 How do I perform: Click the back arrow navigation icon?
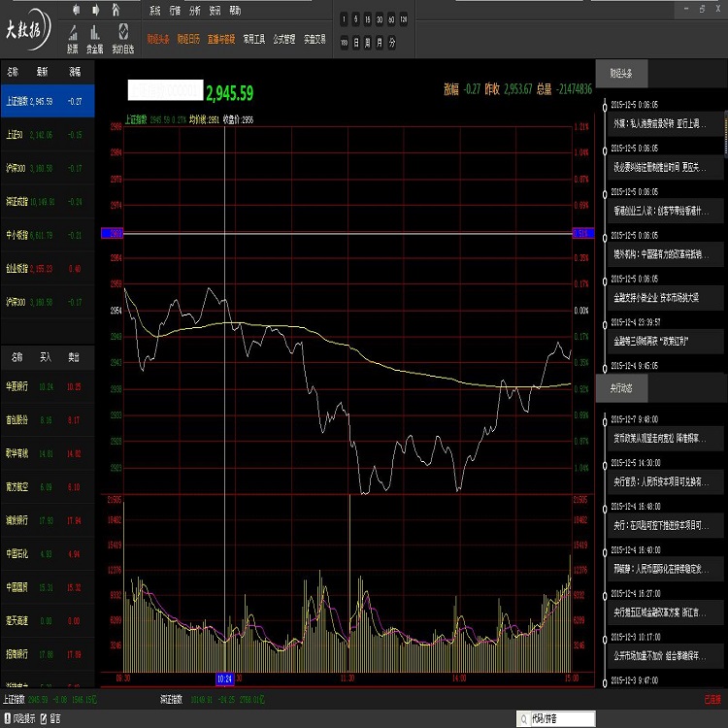click(x=77, y=10)
